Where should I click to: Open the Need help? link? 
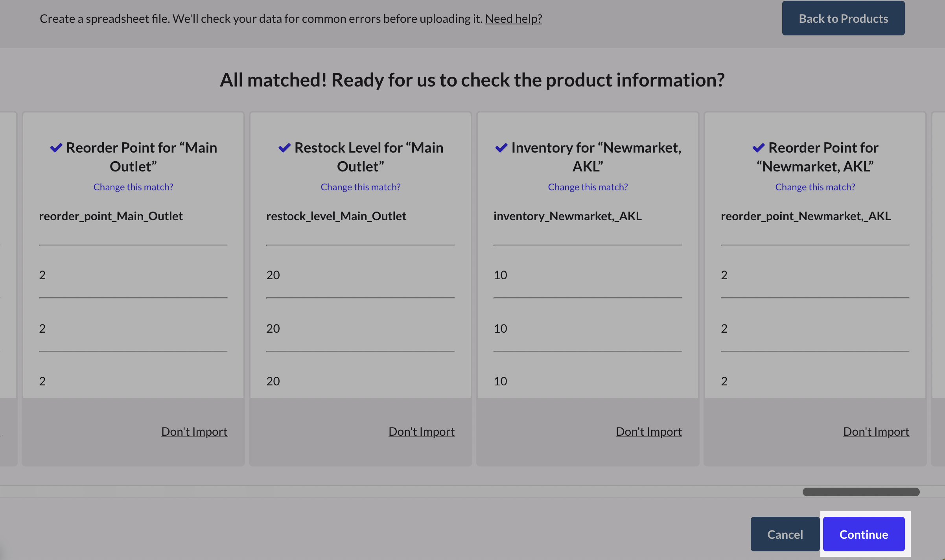513,18
